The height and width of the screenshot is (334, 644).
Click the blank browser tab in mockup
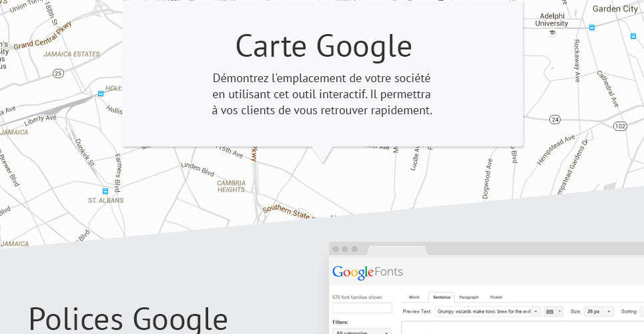(x=397, y=250)
